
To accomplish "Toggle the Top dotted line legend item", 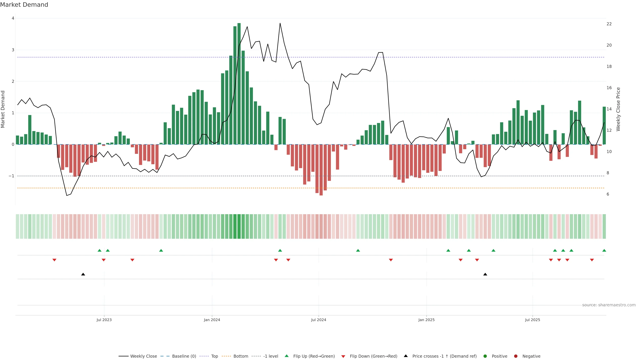I will coord(214,356).
